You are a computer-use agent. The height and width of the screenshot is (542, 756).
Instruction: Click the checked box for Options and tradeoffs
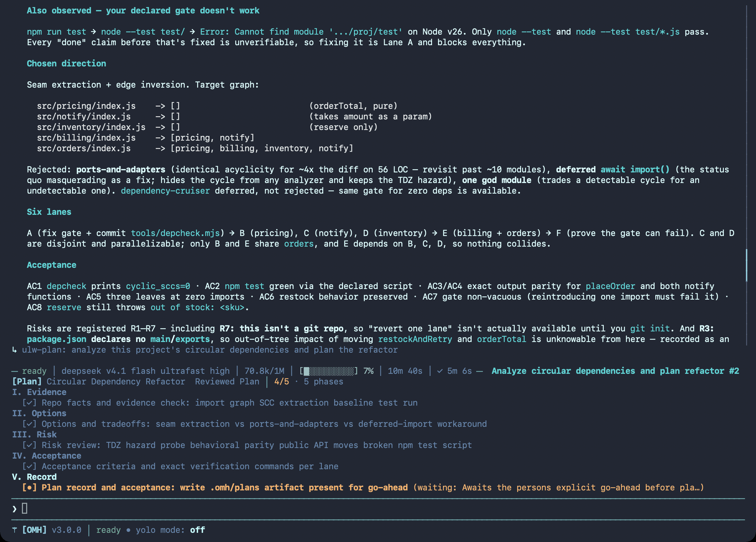click(29, 424)
